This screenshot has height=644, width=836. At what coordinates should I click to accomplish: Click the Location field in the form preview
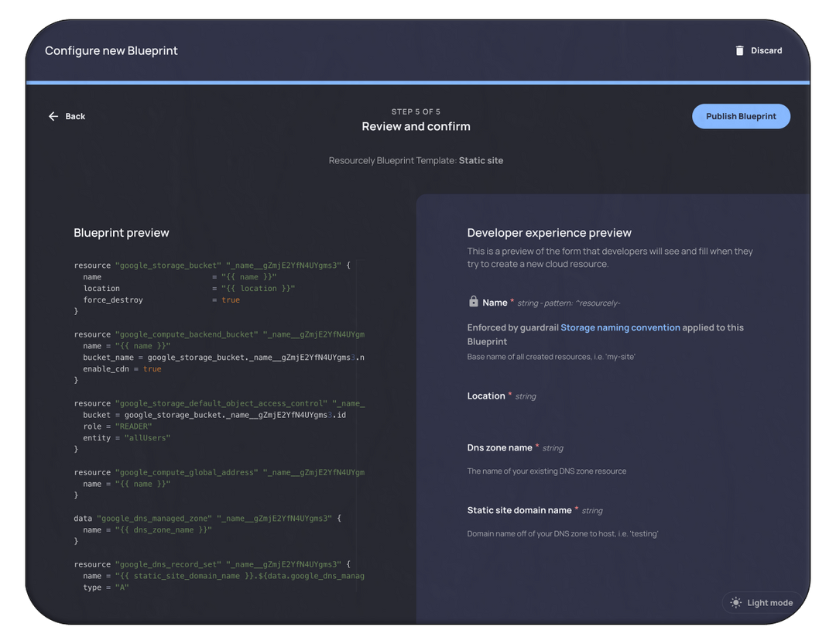[x=486, y=396]
